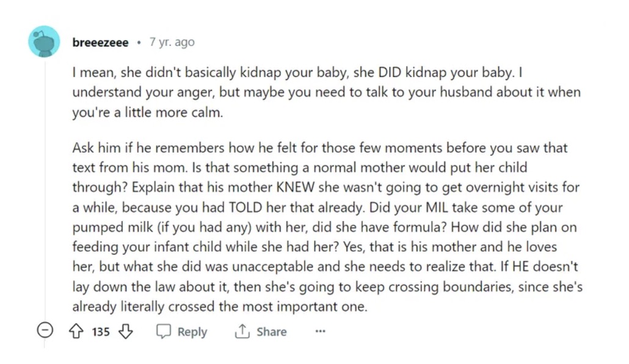Screen dimensions: 629x364
Task: Click the Reply text label
Action: (x=192, y=332)
